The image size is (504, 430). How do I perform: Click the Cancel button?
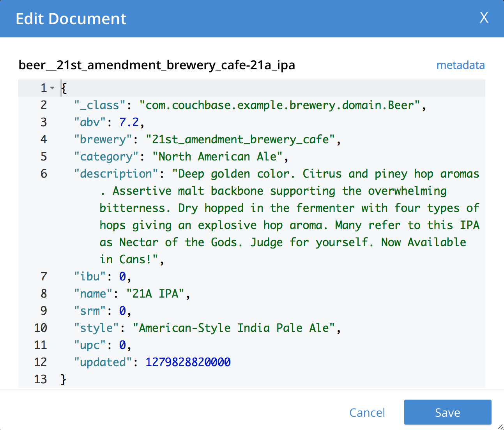(x=367, y=412)
